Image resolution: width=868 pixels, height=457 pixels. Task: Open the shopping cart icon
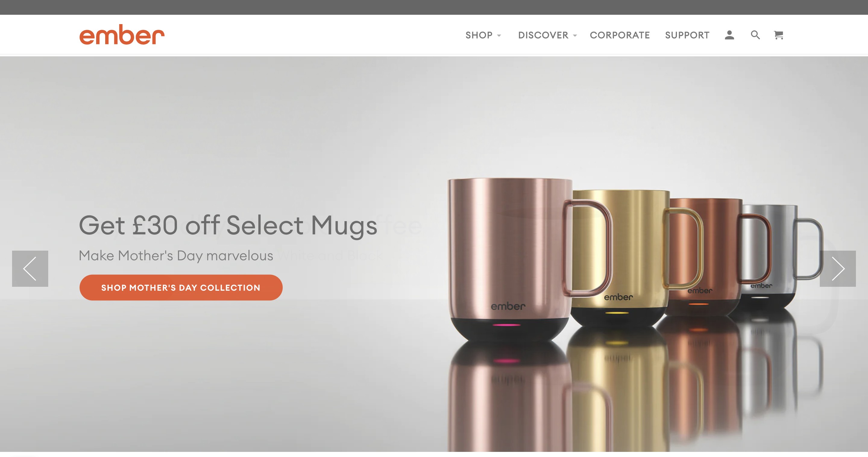tap(778, 35)
